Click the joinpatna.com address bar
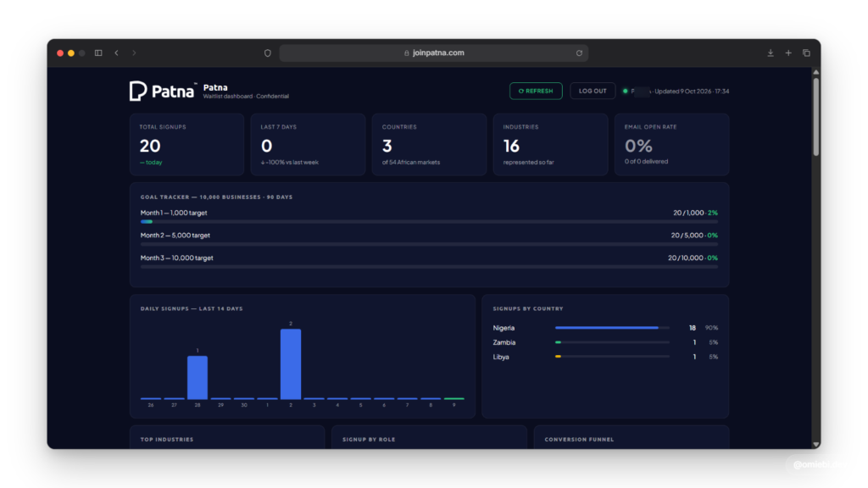 click(433, 53)
